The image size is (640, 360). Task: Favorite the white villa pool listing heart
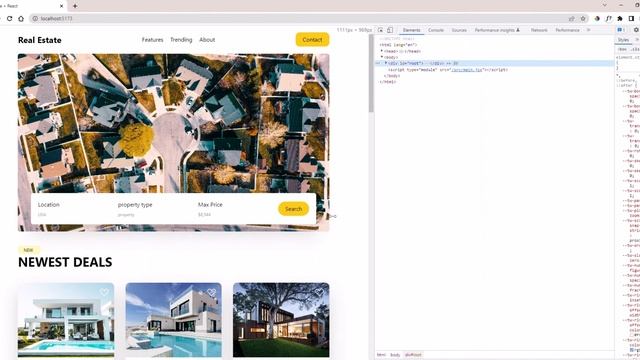coord(104,292)
